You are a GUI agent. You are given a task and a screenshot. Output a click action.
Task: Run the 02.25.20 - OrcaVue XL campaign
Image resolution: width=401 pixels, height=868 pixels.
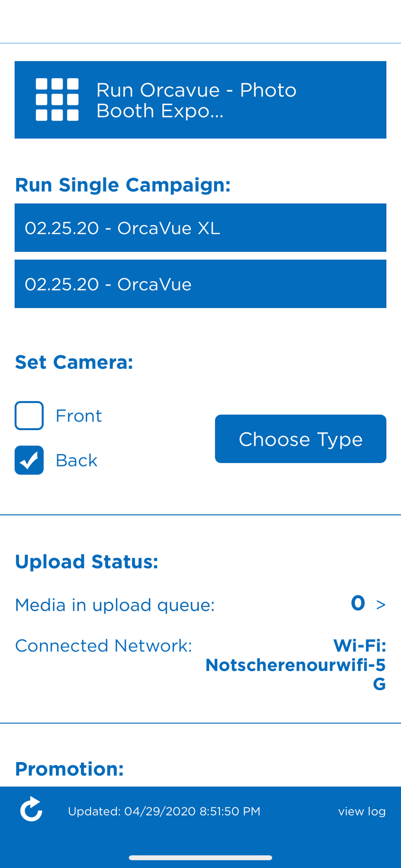pyautogui.click(x=200, y=228)
